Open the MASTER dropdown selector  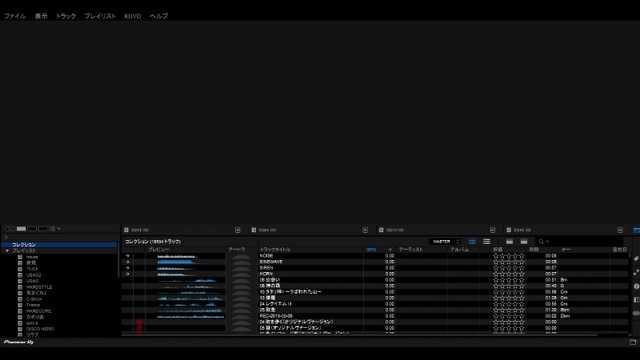click(445, 242)
